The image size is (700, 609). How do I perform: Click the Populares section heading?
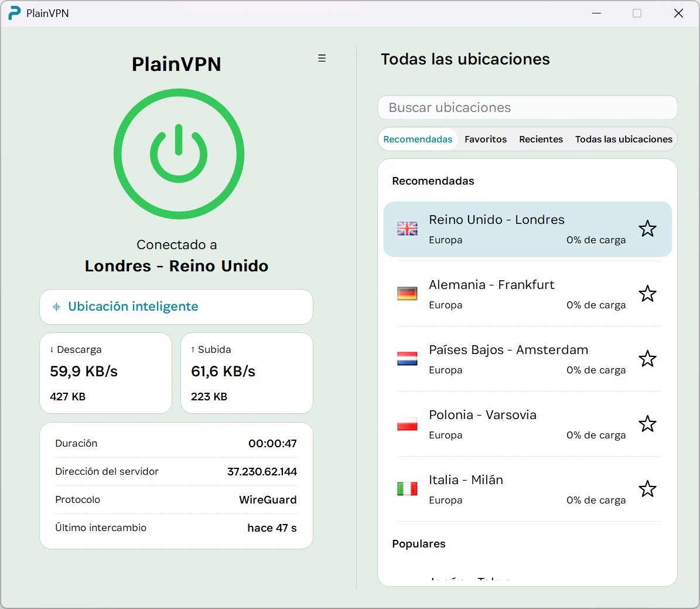click(x=419, y=544)
